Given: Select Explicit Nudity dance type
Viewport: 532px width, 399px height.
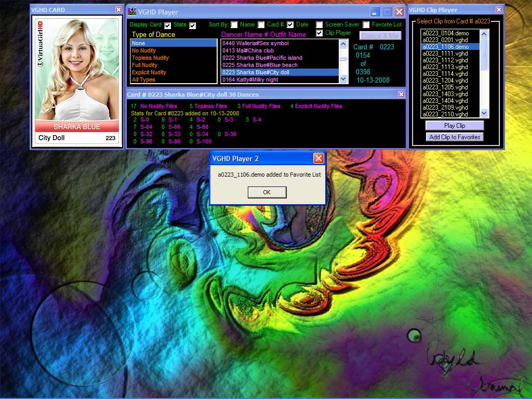Looking at the screenshot, I should pyautogui.click(x=174, y=72).
